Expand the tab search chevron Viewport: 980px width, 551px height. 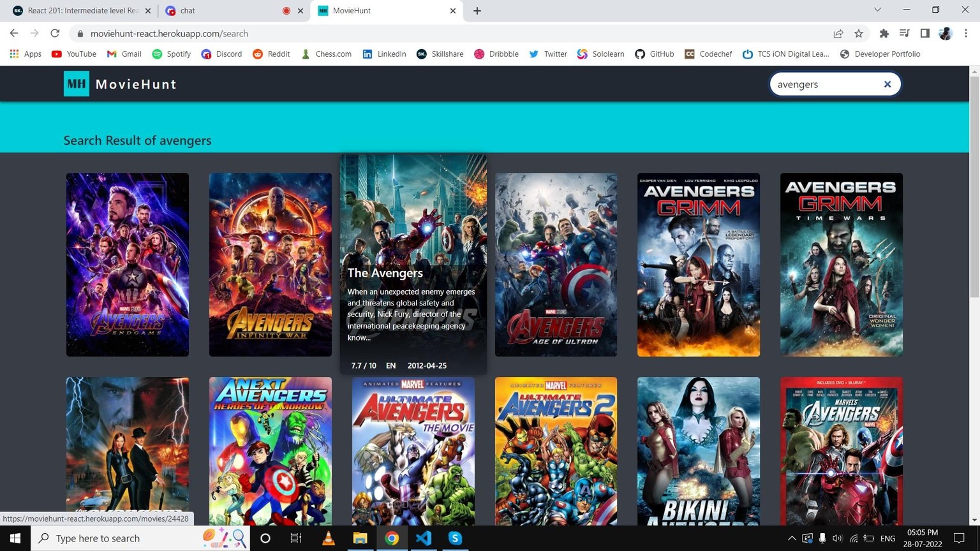click(877, 10)
